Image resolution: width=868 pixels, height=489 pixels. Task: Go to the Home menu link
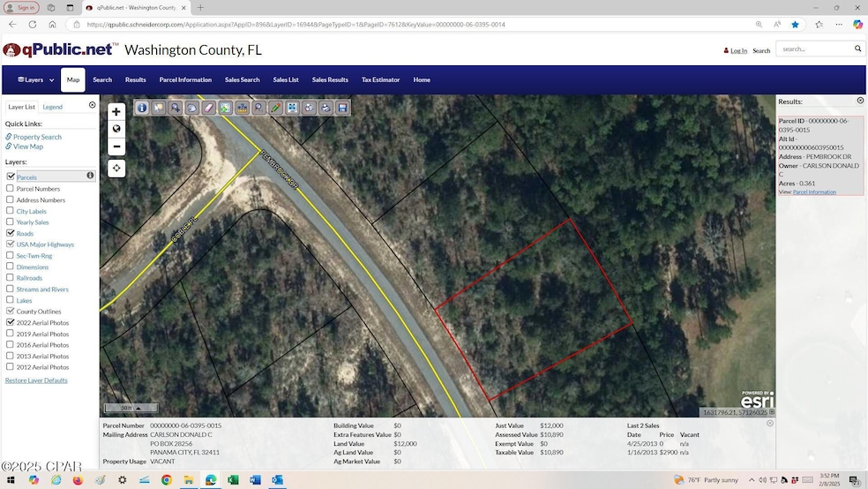coord(422,79)
